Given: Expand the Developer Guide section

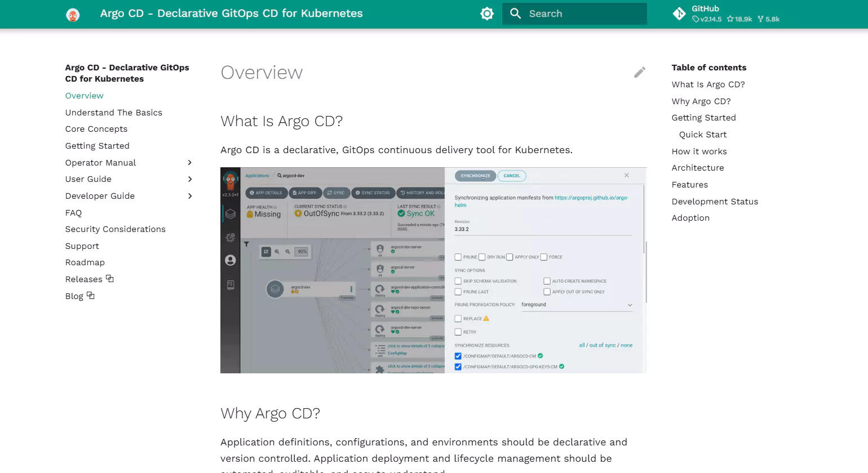Looking at the screenshot, I should tap(190, 196).
